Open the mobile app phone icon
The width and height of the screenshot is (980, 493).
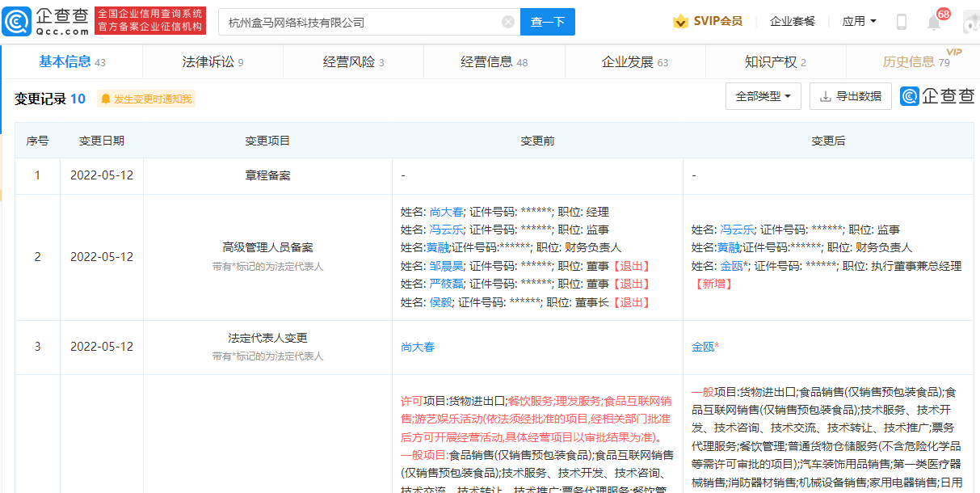(x=902, y=22)
